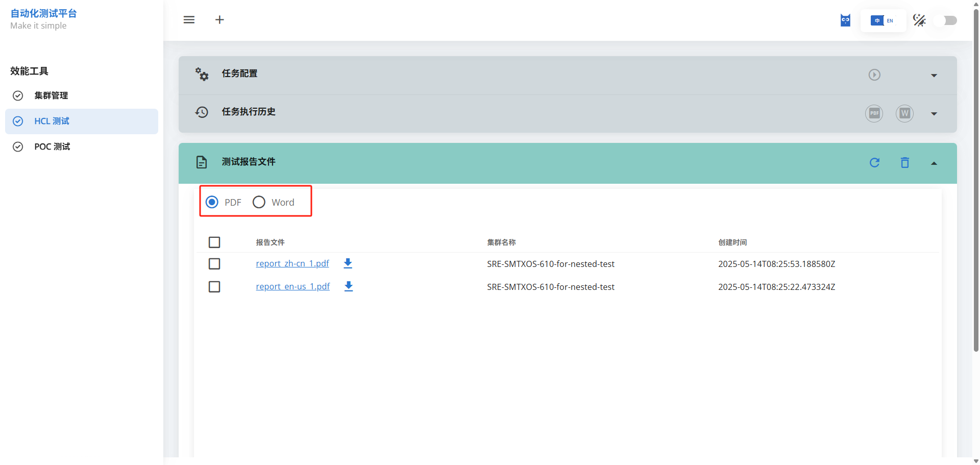The image size is (980, 465).
Task: Toggle the dark mode switch
Action: [x=945, y=20]
